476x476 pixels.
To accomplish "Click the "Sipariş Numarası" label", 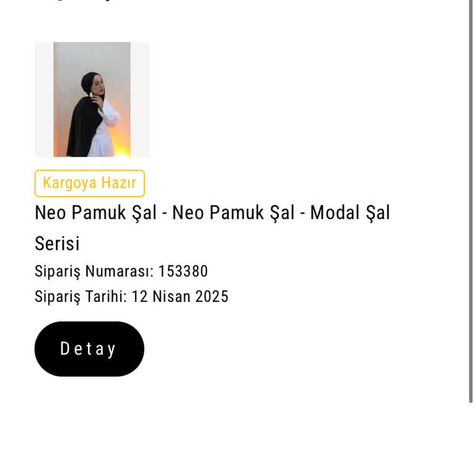I will pyautogui.click(x=94, y=271).
